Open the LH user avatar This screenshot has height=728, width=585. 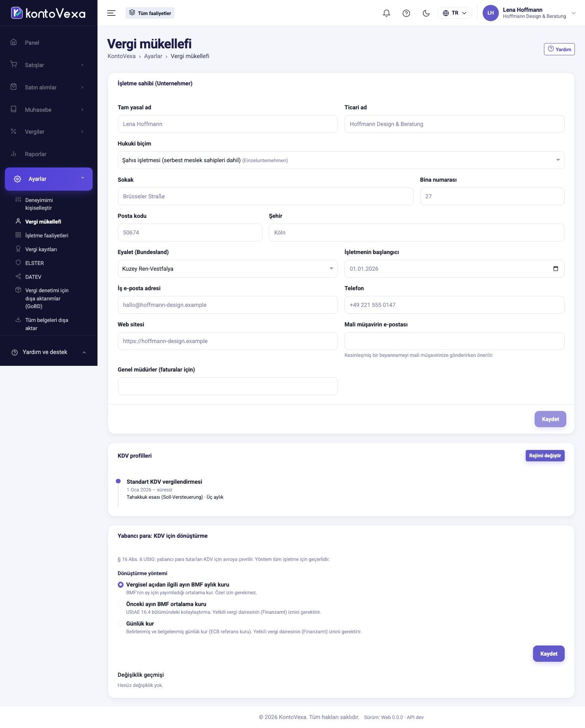[x=490, y=13]
